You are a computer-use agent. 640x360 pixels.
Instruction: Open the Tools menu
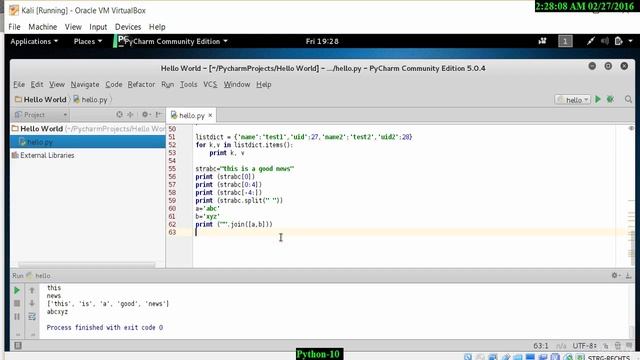click(188, 84)
